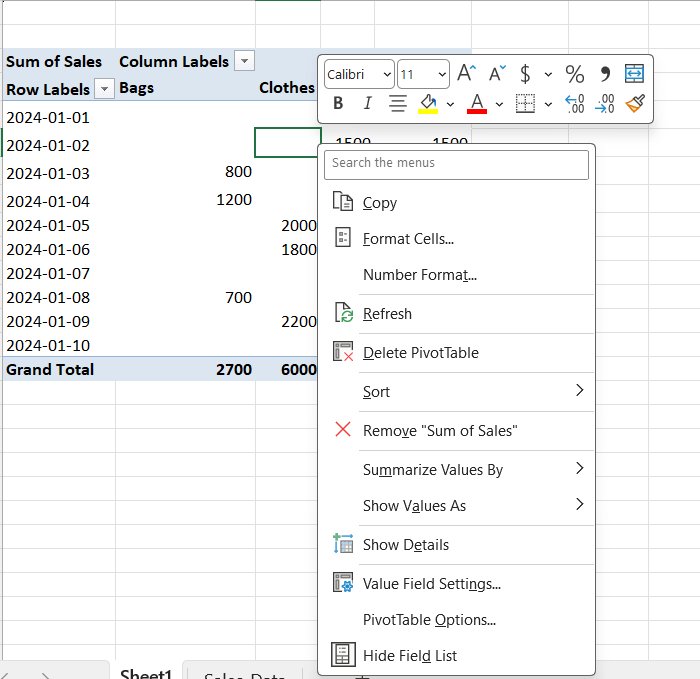Open the Calibri font name dropdown
The width and height of the screenshot is (700, 679).
coord(359,74)
